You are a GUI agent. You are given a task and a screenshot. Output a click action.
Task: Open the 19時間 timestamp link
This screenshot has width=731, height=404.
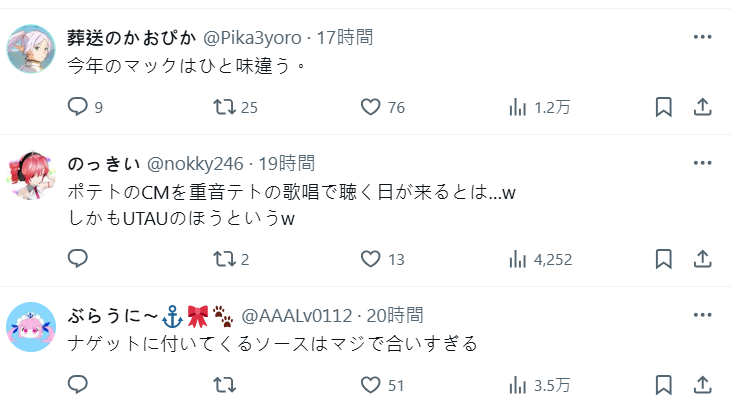click(287, 164)
